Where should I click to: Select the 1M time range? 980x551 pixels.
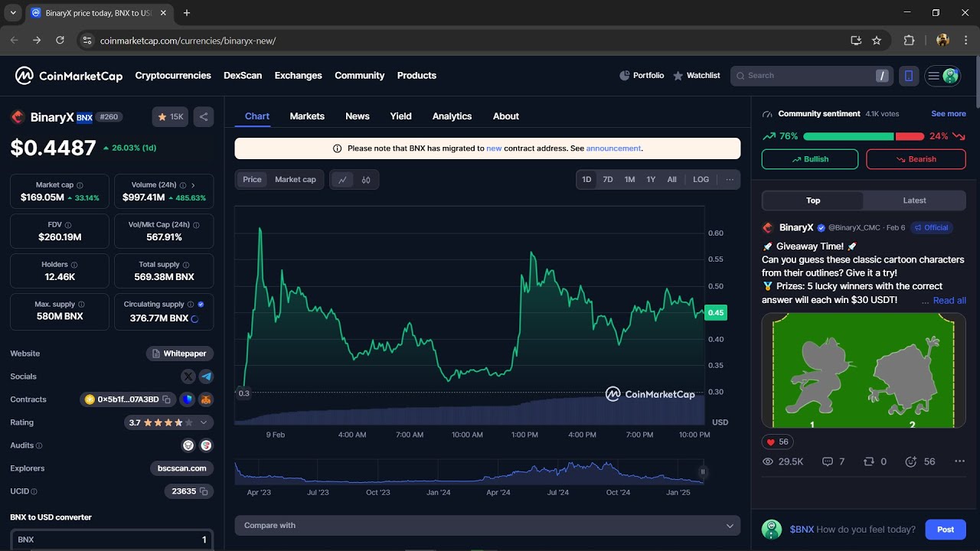click(x=629, y=180)
